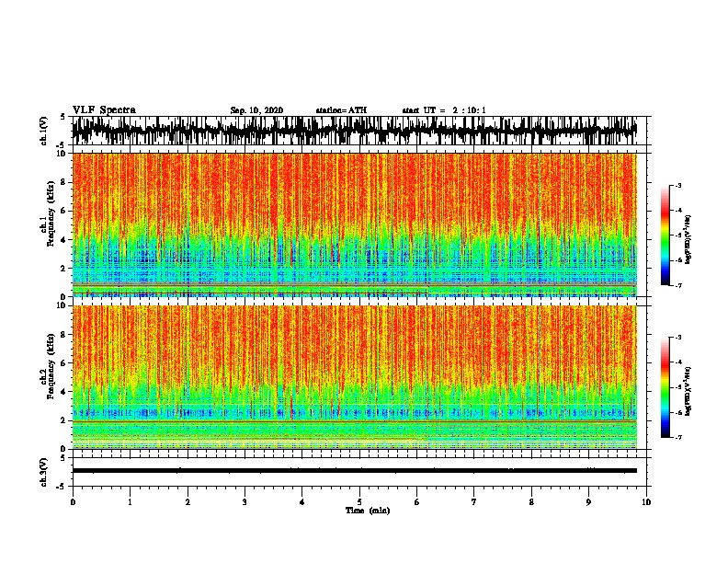This screenshot has height=563, width=728.
Task: Click the ch.1 frequency tick "8"
Action: pos(63,182)
